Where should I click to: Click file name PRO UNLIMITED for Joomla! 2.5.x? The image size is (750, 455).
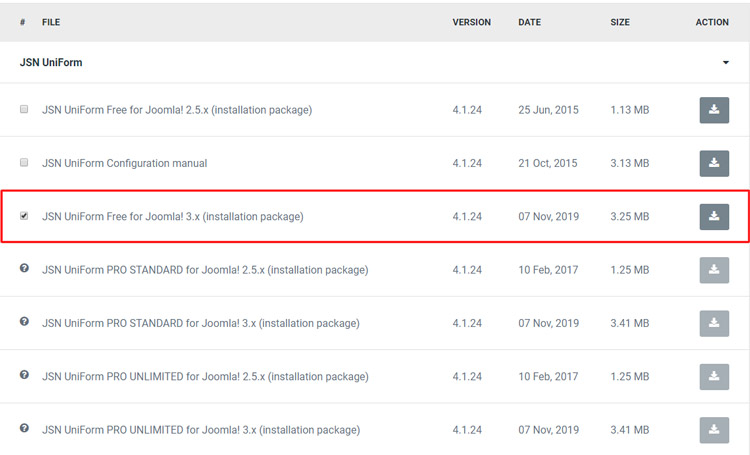(x=205, y=377)
